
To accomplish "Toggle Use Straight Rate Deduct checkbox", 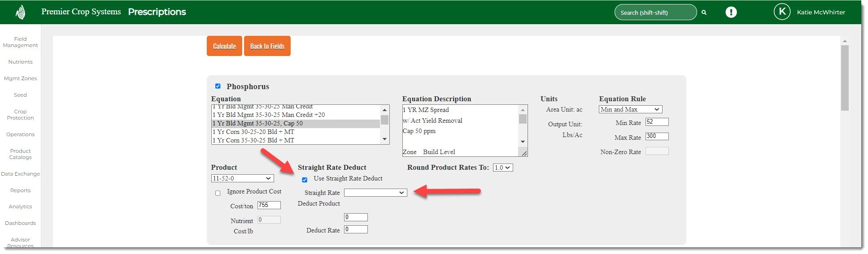I will point(305,180).
